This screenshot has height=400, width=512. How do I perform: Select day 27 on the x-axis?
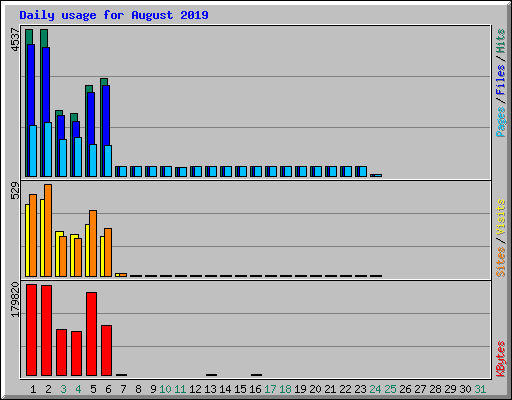pos(420,389)
